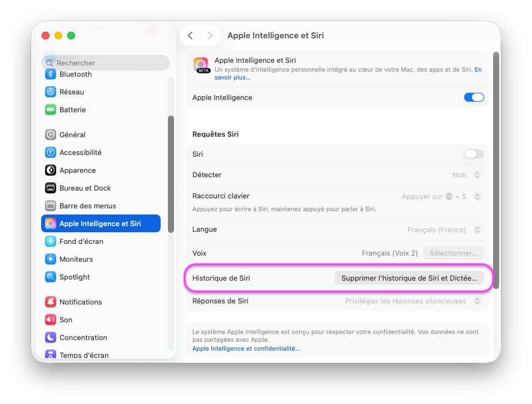Open the Son settings pane

66,320
